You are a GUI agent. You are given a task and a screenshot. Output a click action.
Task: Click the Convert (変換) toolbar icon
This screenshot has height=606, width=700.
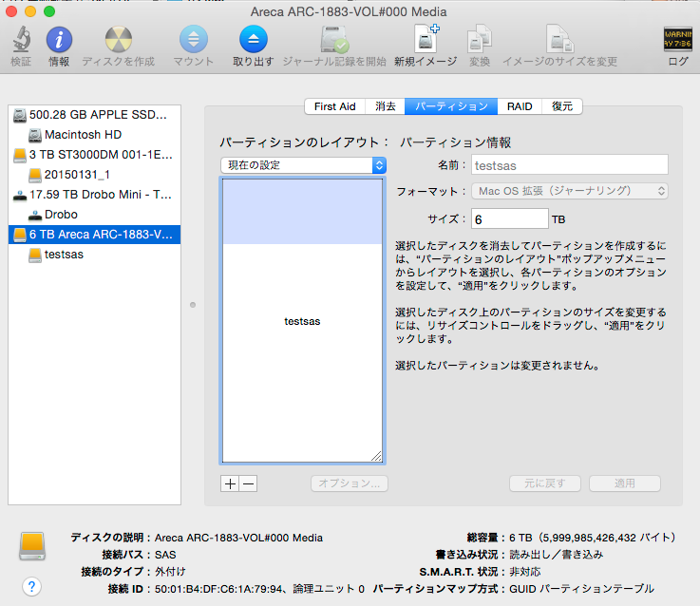coord(480,39)
